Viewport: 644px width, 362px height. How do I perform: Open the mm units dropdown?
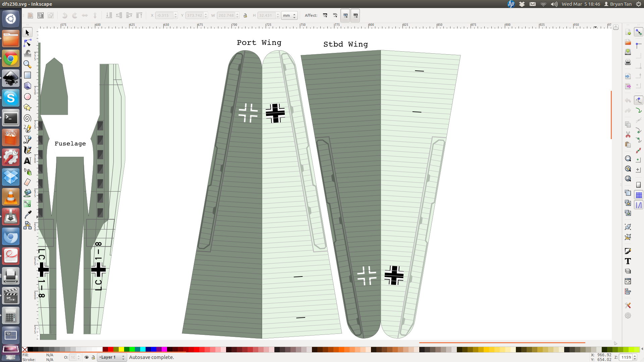pos(289,15)
